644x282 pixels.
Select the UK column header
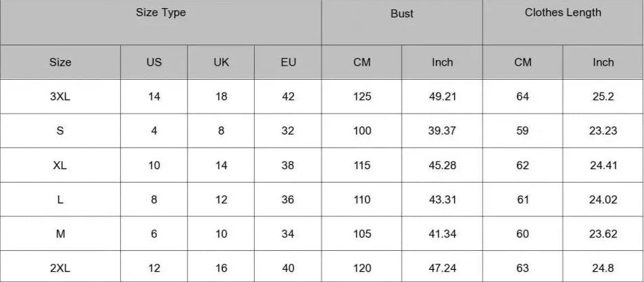(x=221, y=62)
